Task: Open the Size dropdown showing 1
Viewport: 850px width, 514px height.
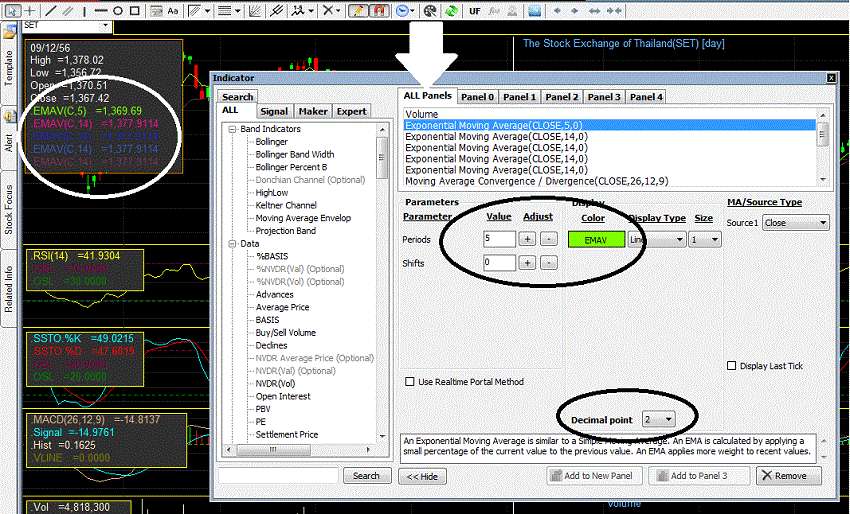Action: [704, 239]
